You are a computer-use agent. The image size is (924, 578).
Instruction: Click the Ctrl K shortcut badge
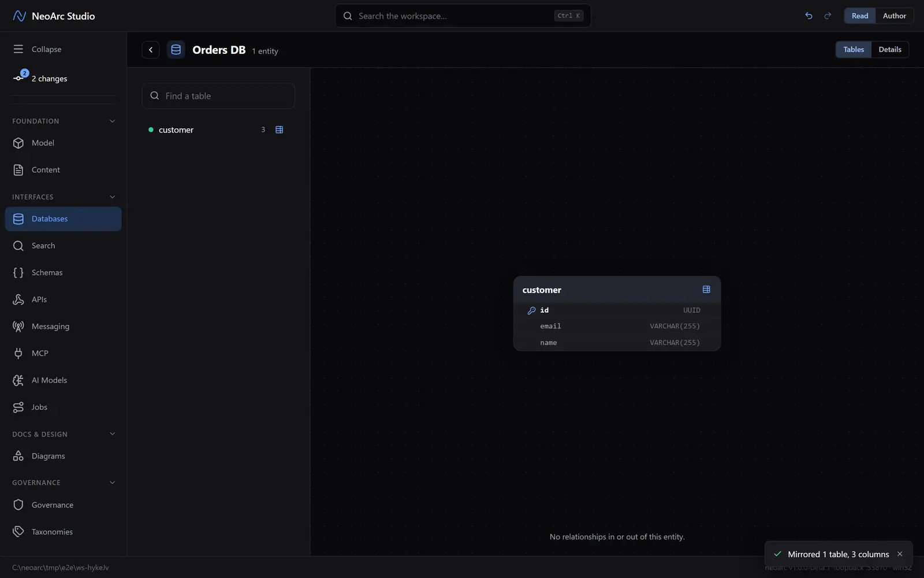pyautogui.click(x=569, y=16)
